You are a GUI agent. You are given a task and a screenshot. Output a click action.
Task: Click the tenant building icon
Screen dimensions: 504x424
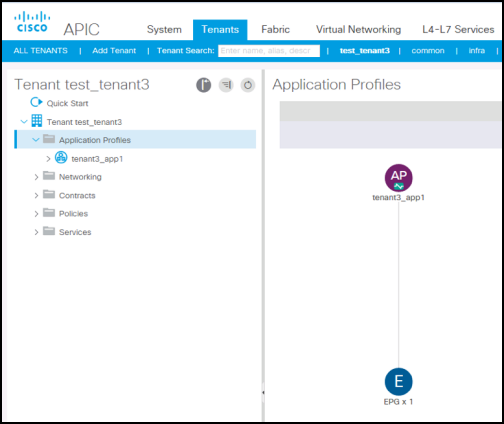coord(37,121)
